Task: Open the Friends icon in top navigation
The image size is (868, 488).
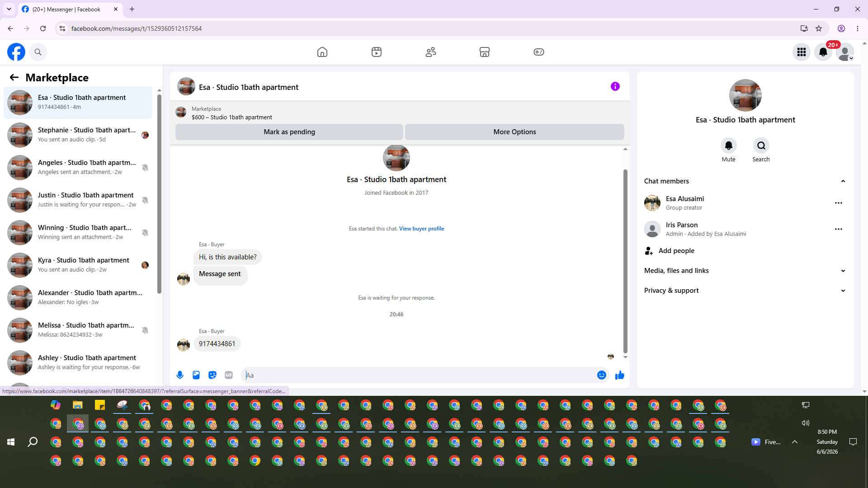Action: (x=431, y=52)
